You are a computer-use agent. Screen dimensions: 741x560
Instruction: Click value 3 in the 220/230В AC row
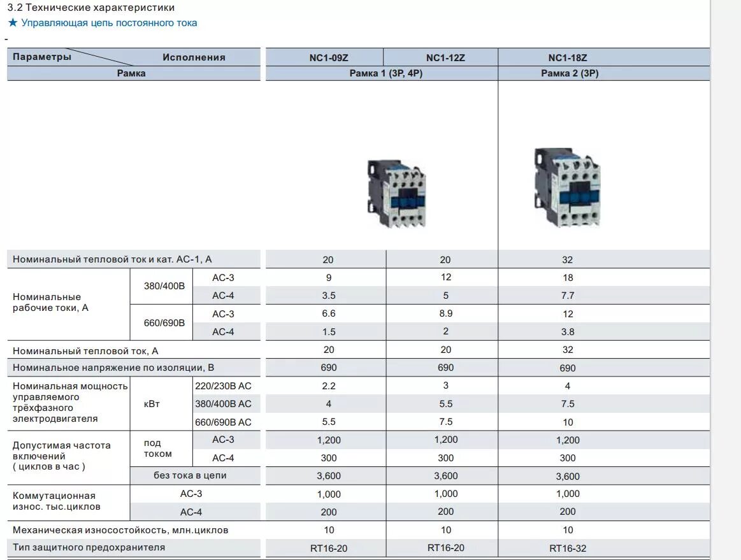(x=445, y=385)
